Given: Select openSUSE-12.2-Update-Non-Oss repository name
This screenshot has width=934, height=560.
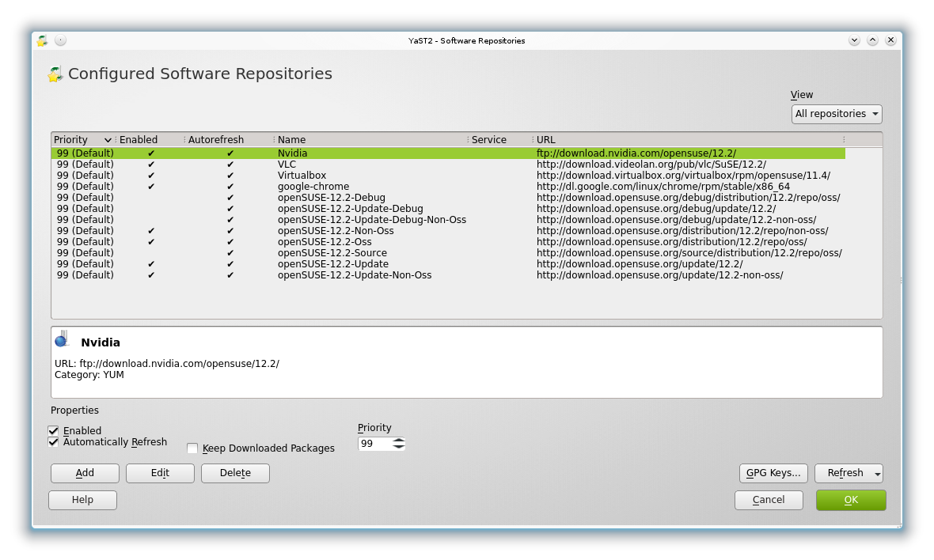Looking at the screenshot, I should 355,275.
